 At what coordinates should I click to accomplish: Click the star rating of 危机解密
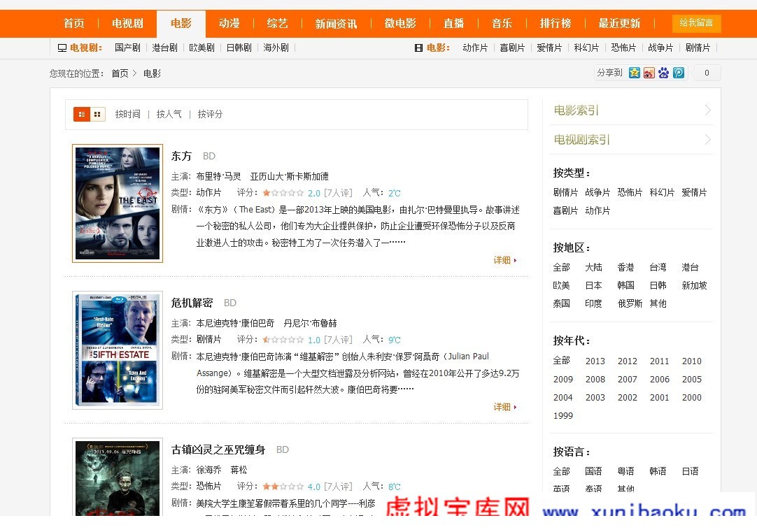pyautogui.click(x=283, y=340)
